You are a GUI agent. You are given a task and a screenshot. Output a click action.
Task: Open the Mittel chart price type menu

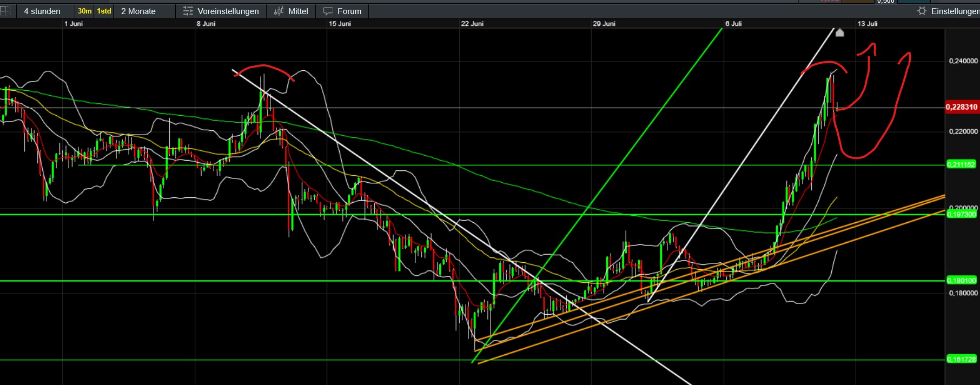point(291,11)
